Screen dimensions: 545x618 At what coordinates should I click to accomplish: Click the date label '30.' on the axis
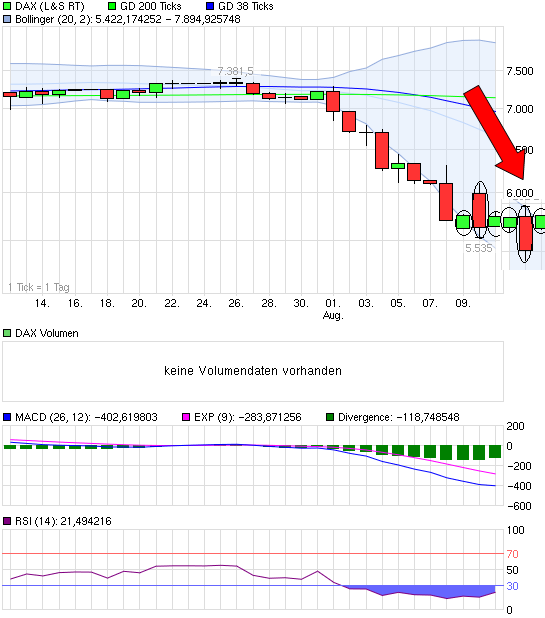point(301,303)
